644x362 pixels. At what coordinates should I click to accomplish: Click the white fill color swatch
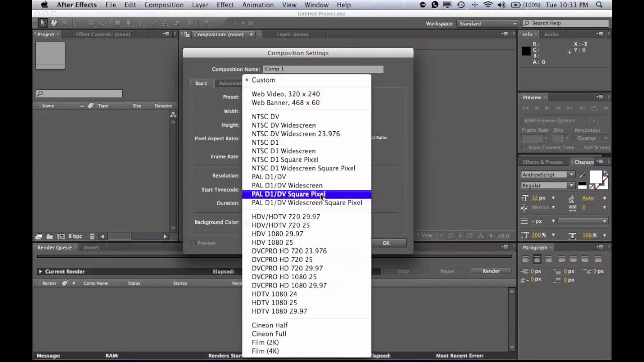(595, 176)
